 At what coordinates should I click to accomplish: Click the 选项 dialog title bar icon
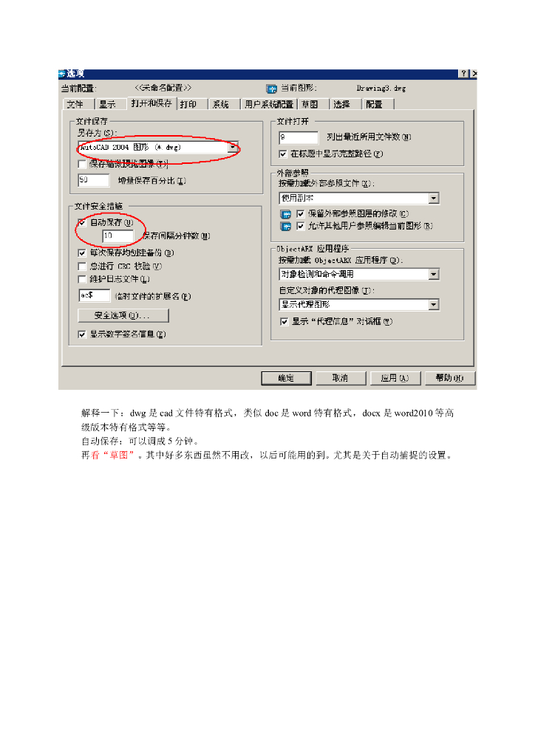(62, 74)
